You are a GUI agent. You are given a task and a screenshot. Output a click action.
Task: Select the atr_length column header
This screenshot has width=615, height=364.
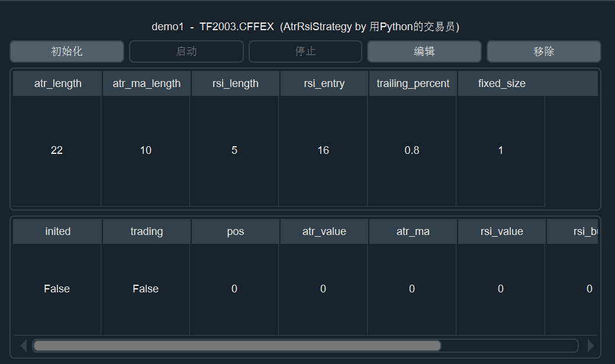(x=57, y=83)
